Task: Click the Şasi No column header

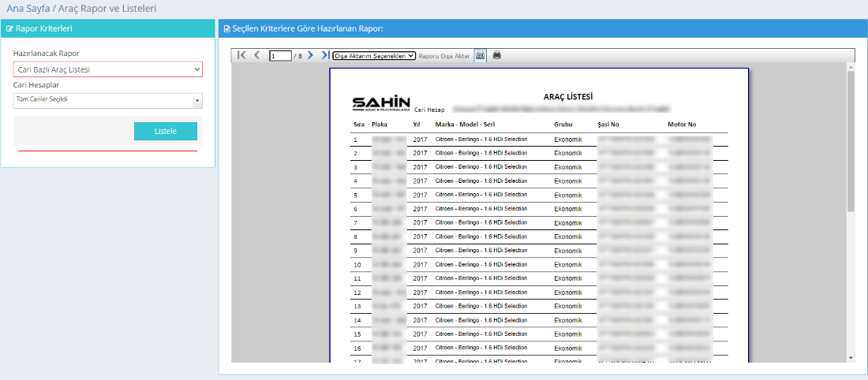Action: click(x=608, y=125)
